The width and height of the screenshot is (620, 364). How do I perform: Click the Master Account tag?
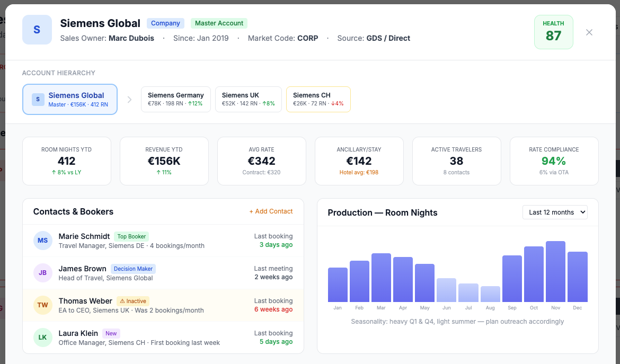[219, 23]
